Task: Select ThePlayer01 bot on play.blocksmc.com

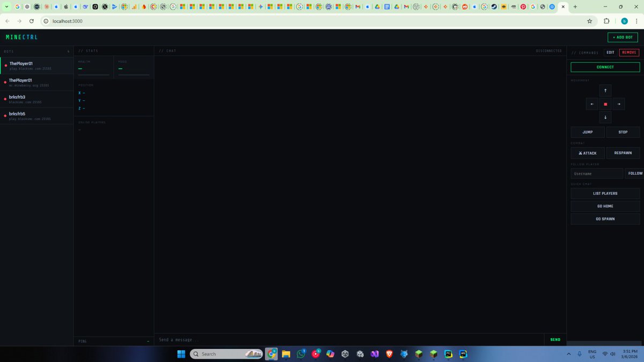Action: click(36, 66)
